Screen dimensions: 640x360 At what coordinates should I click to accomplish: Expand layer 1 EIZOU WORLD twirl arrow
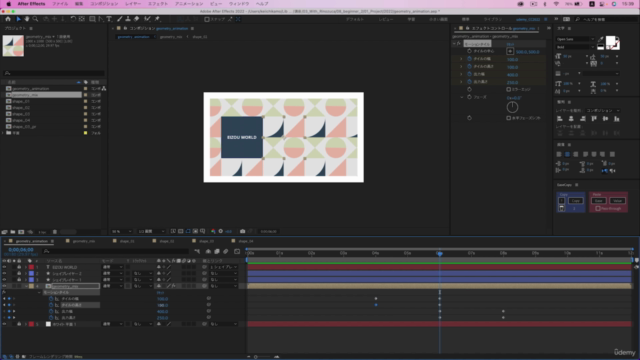click(26, 267)
